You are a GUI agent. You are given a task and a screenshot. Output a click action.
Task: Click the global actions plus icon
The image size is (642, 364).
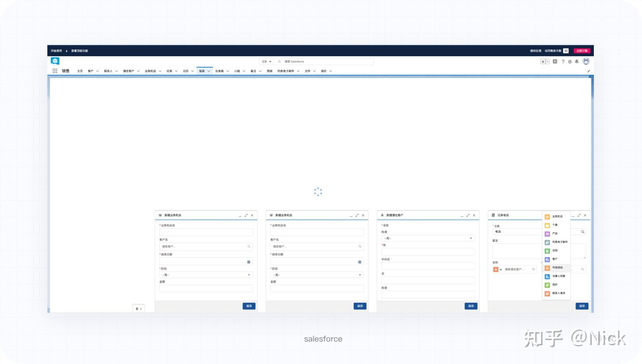(x=555, y=61)
